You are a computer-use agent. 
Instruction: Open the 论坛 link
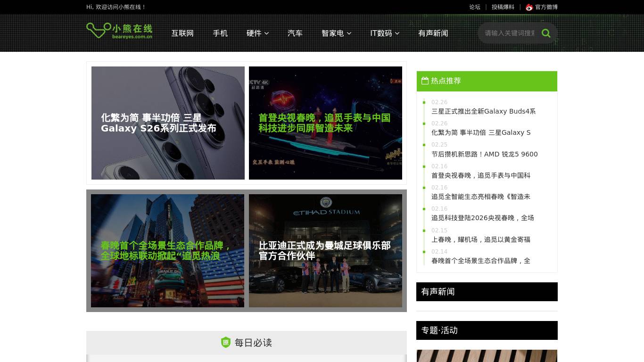coord(475,7)
